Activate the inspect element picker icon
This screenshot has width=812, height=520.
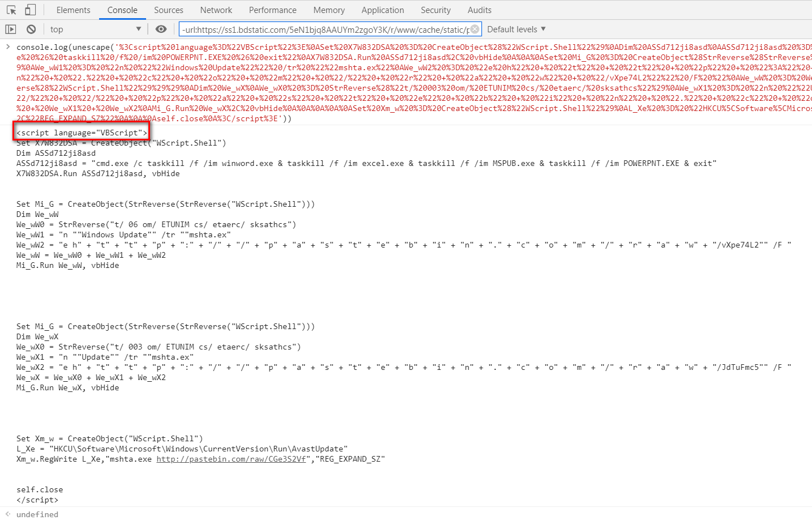(11, 10)
